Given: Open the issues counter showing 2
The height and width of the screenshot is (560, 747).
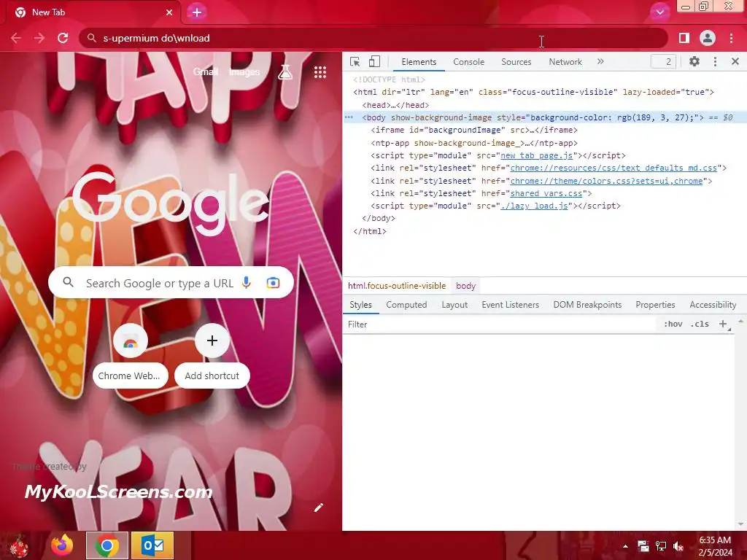Looking at the screenshot, I should pos(664,61).
